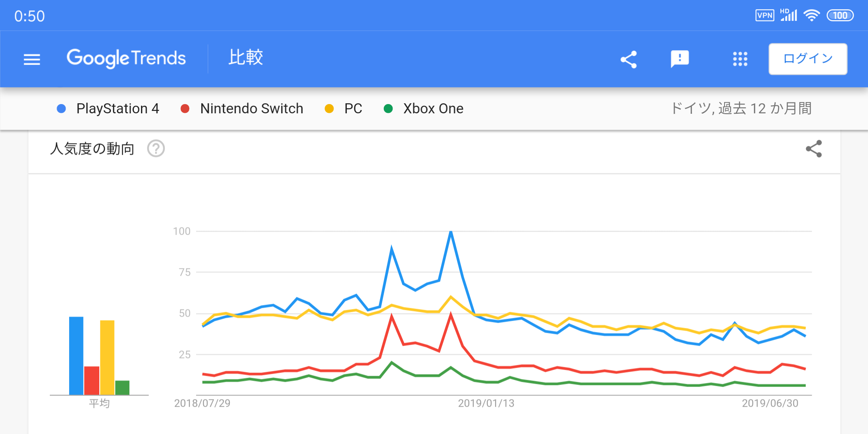The image size is (868, 434).
Task: Select the PC search term
Action: pyautogui.click(x=353, y=108)
